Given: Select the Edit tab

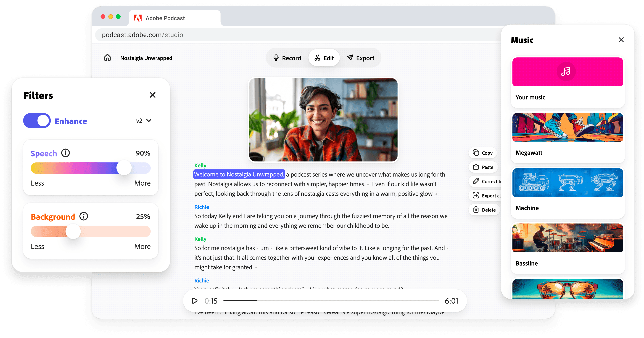Looking at the screenshot, I should 324,58.
